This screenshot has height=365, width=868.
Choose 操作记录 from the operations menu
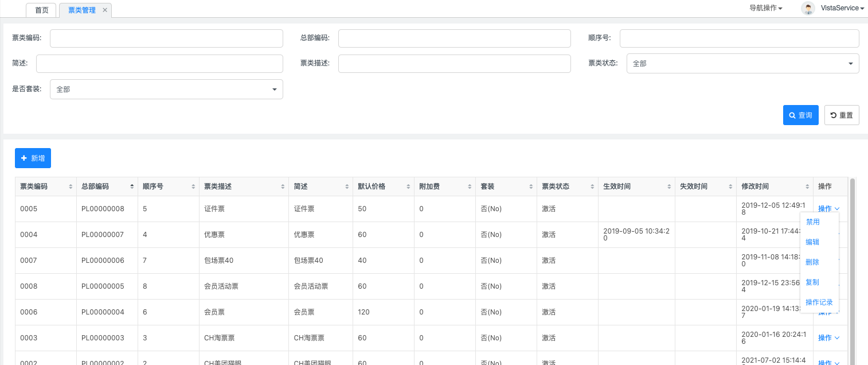(819, 302)
